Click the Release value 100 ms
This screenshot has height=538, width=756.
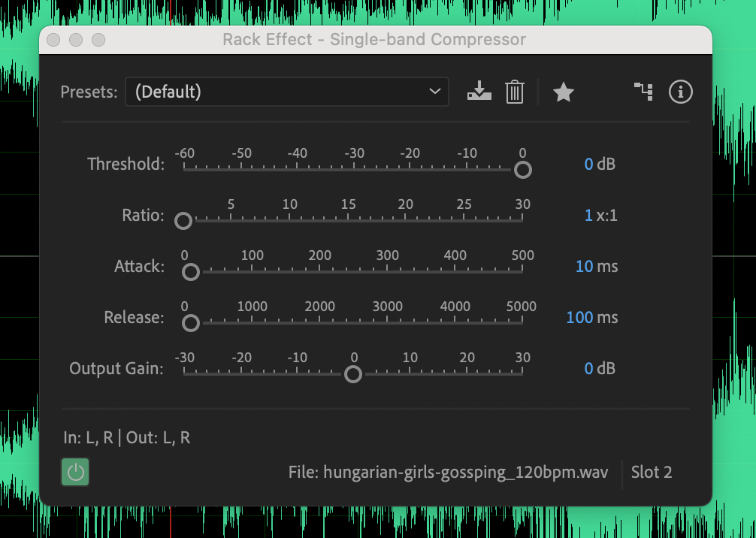(x=579, y=317)
